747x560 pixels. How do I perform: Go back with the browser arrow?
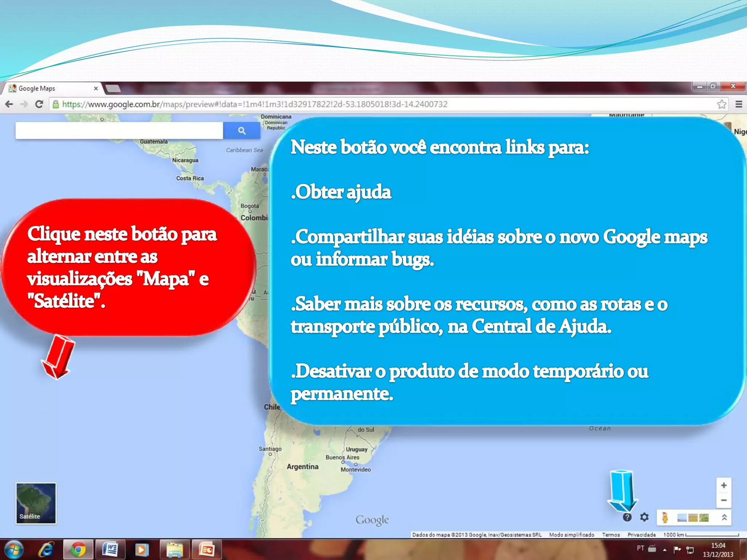pos(9,104)
